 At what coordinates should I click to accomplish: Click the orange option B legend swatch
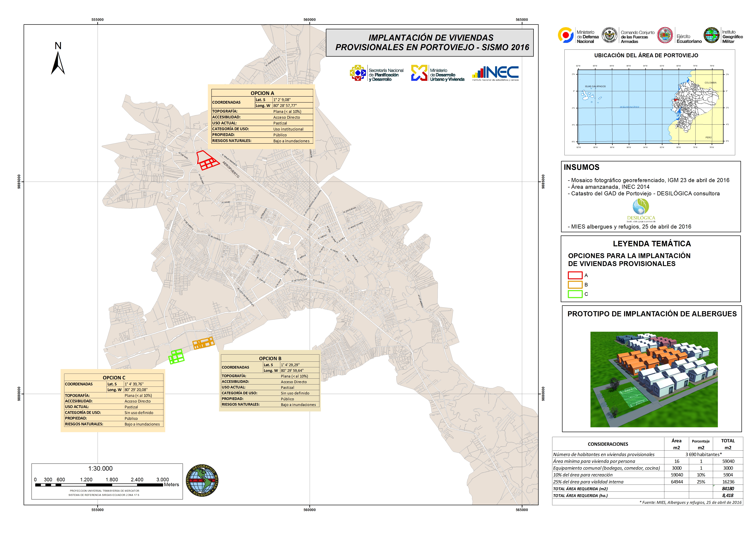point(575,285)
